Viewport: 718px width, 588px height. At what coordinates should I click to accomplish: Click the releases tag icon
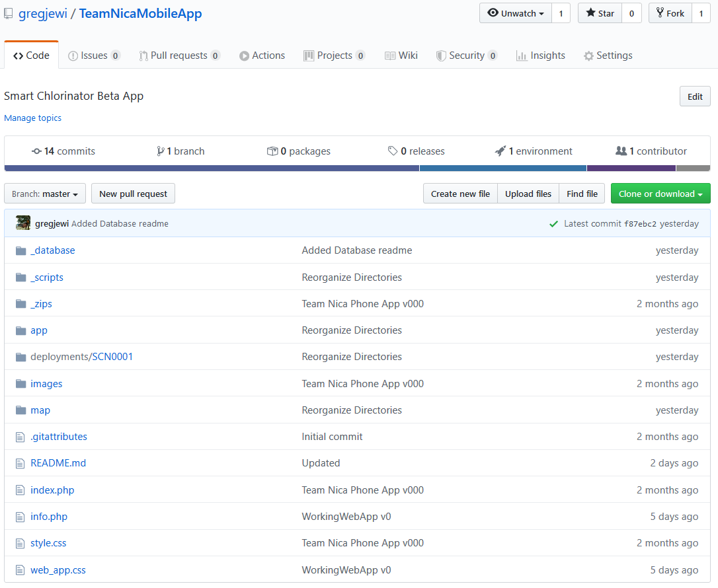[393, 151]
